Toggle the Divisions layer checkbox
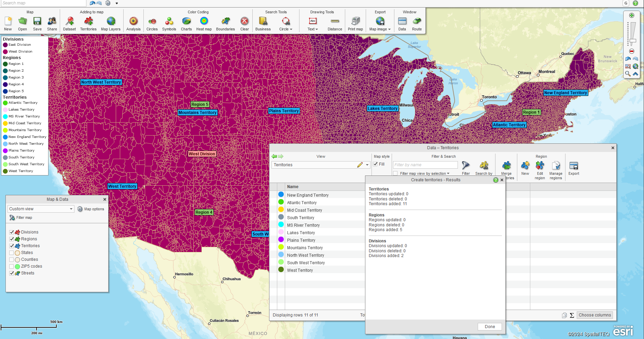644x339 pixels. coord(12,232)
